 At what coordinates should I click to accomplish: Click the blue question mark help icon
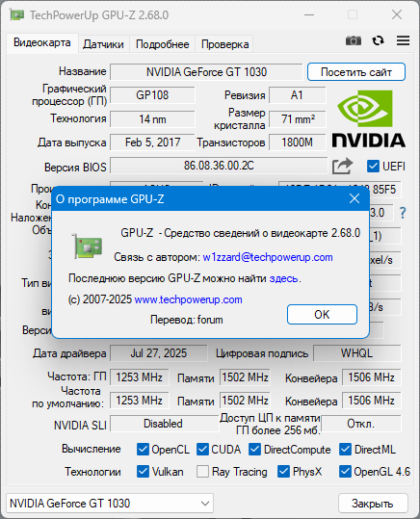tap(403, 213)
